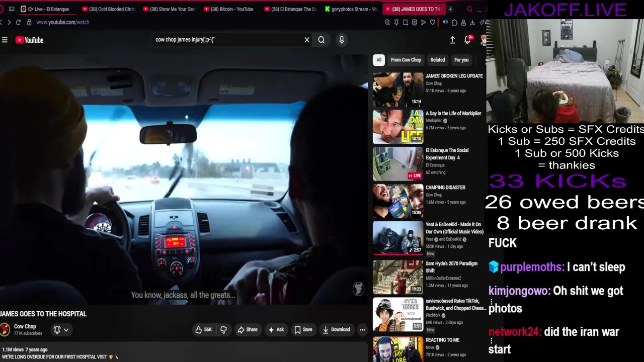This screenshot has height=362, width=644.
Task: Clear the YouTube search box text
Action: point(307,40)
